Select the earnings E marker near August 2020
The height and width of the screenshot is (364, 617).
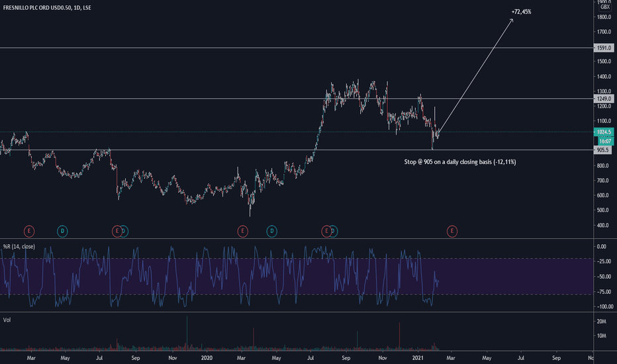(x=326, y=232)
